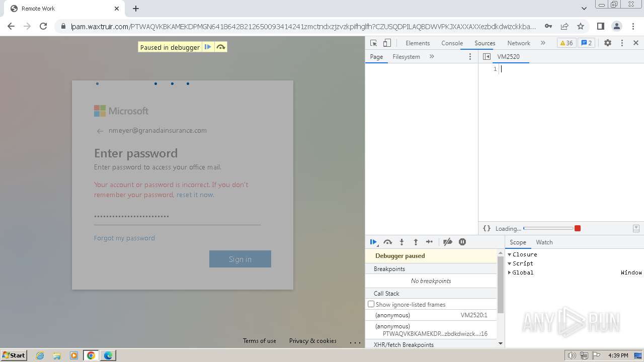Collapse the Closure scope
Viewport: 644px width, 362px height.
509,254
